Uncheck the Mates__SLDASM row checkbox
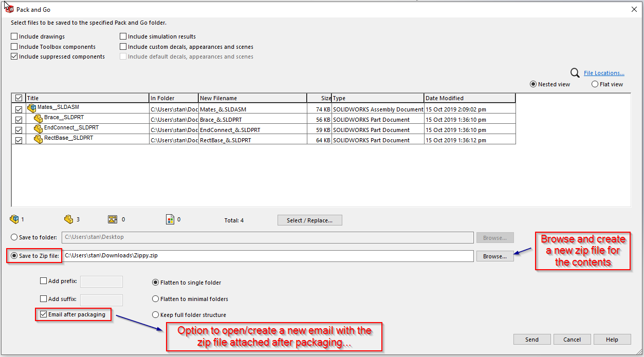This screenshot has width=644, height=357. pos(19,109)
